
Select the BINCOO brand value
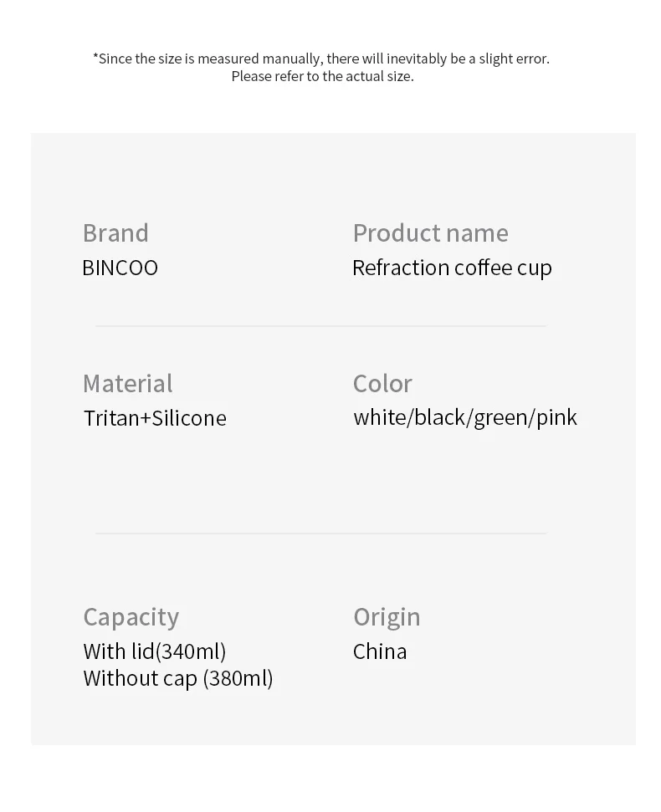click(x=120, y=268)
